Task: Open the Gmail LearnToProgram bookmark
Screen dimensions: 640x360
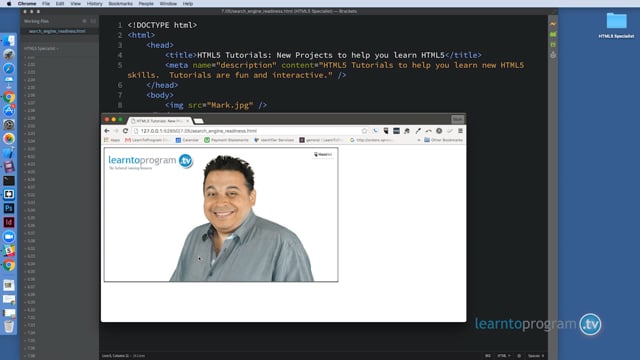Action: pos(147,140)
